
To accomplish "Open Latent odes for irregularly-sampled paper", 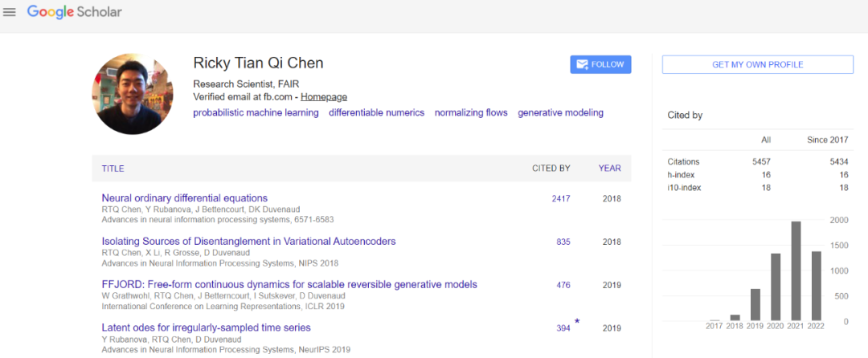I will [x=206, y=327].
